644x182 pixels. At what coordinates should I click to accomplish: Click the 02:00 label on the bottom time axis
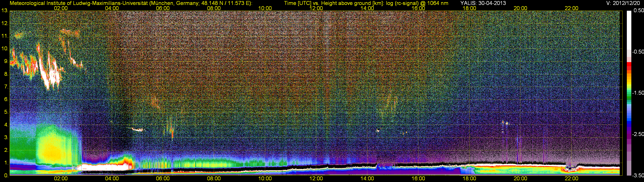click(x=61, y=179)
